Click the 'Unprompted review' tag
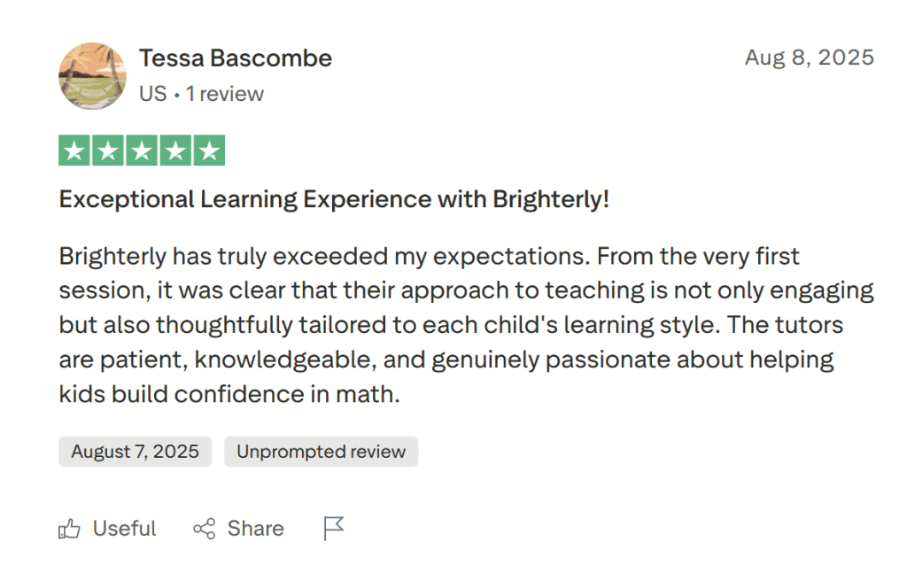This screenshot has height=588, width=907. pos(321,452)
